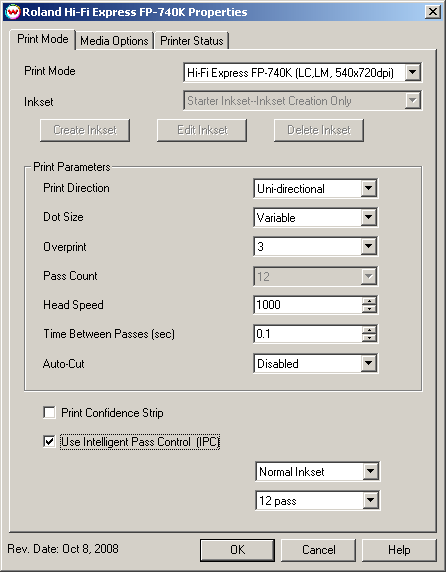Screen dimensions: 446x572
Task: Click the Help button
Action: tap(399, 550)
